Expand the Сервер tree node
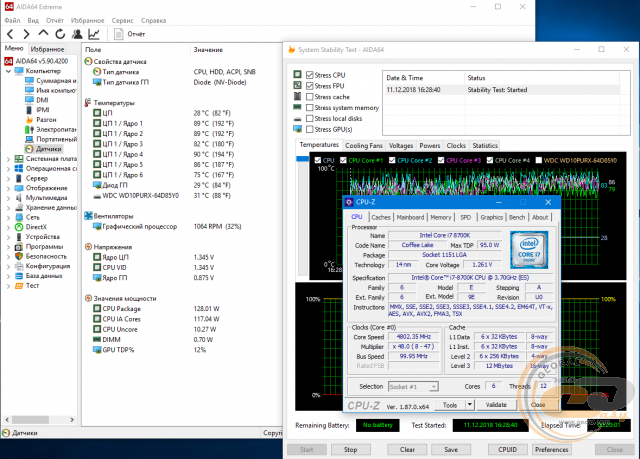640x459 pixels. point(8,178)
